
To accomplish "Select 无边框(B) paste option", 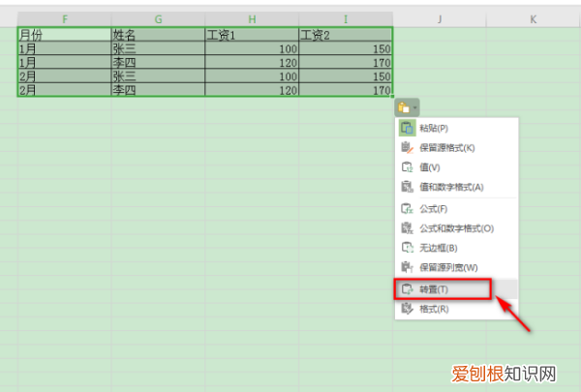I will [456, 248].
